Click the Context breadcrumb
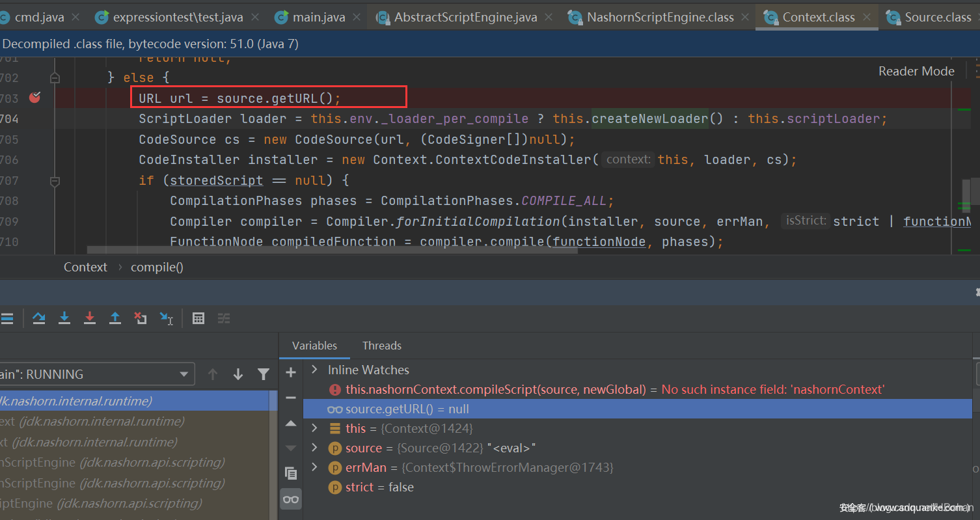This screenshot has height=520, width=980. click(x=85, y=267)
